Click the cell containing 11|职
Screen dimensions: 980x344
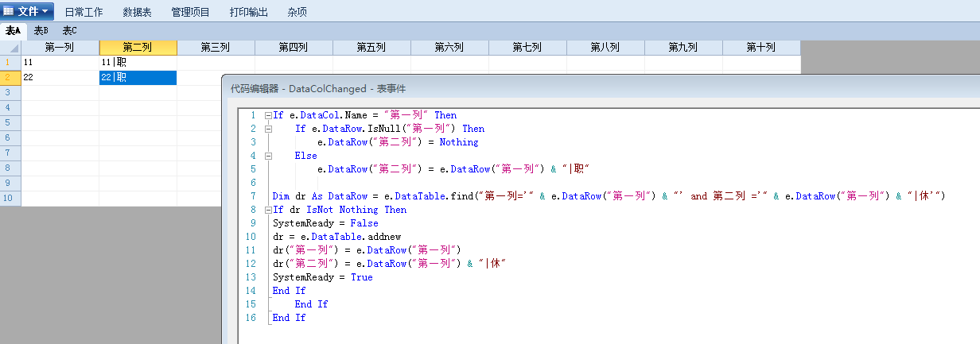pyautogui.click(x=138, y=62)
